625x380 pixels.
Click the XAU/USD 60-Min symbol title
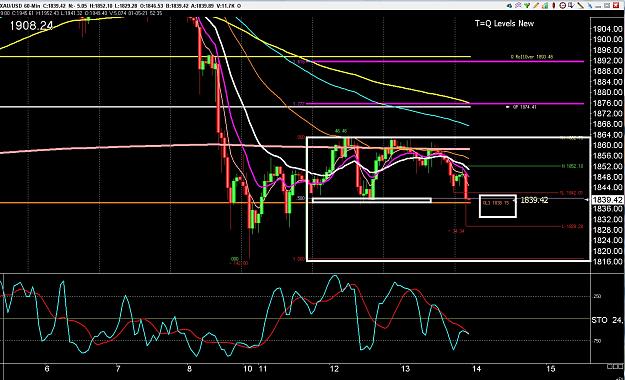(x=20, y=6)
